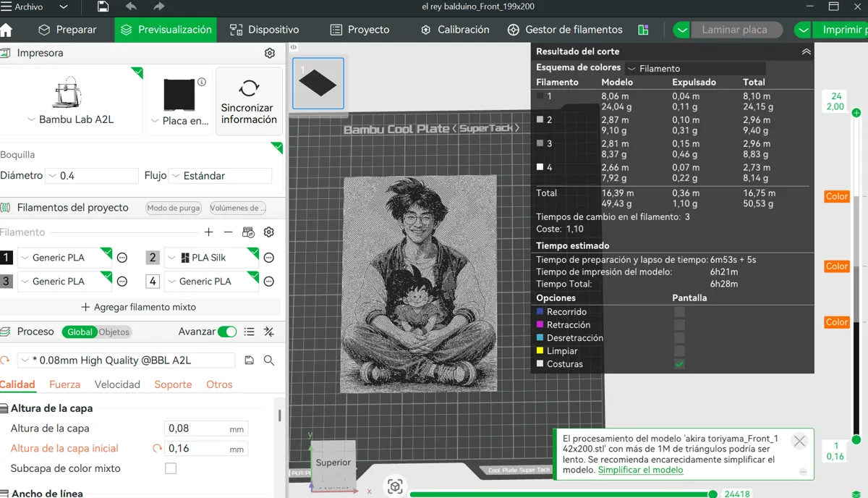868x498 pixels.
Task: Open the Soporte settings tab
Action: (x=173, y=384)
